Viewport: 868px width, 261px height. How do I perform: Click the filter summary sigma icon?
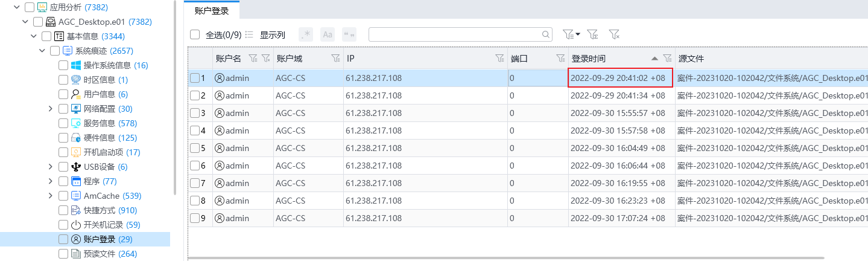tap(592, 35)
